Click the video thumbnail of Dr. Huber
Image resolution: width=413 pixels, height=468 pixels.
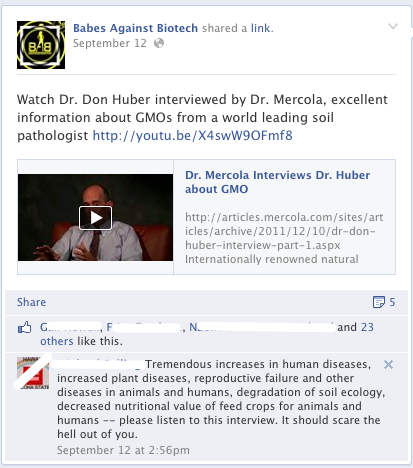point(95,217)
